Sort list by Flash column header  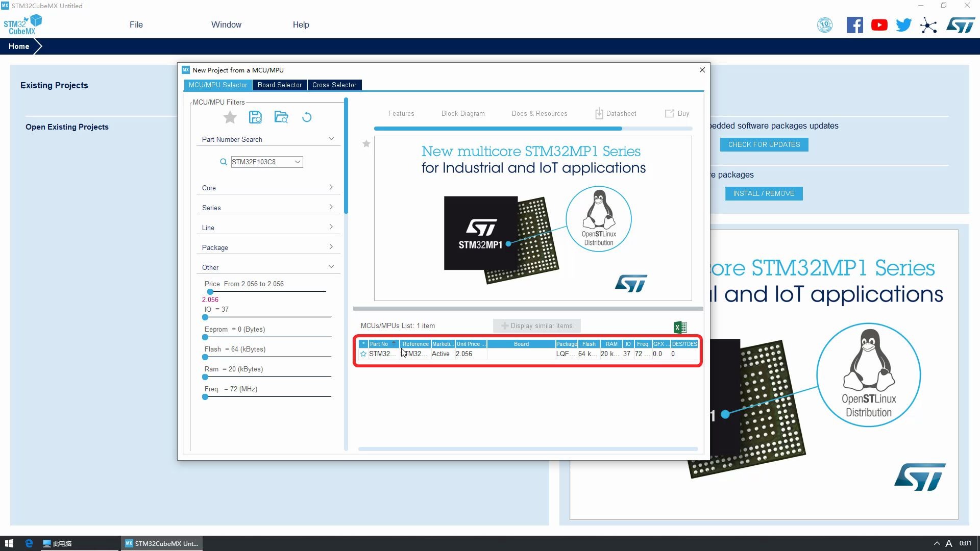[x=589, y=344]
